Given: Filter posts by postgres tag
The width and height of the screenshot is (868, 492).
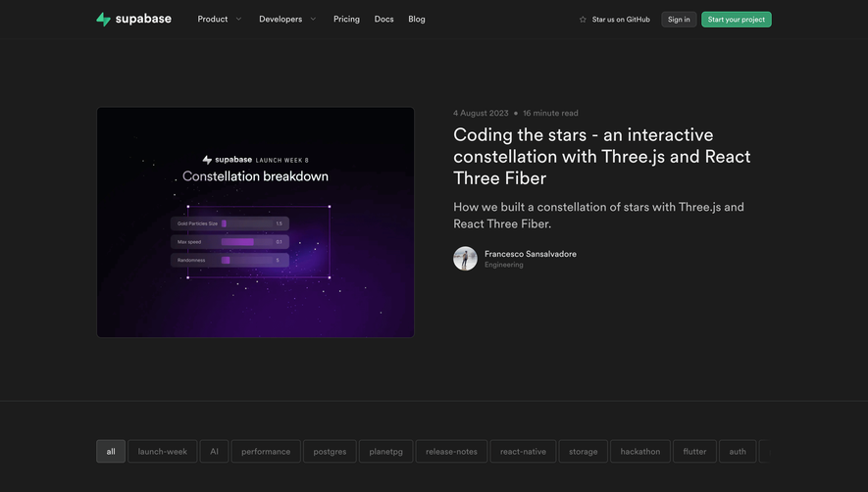Looking at the screenshot, I should pyautogui.click(x=330, y=451).
